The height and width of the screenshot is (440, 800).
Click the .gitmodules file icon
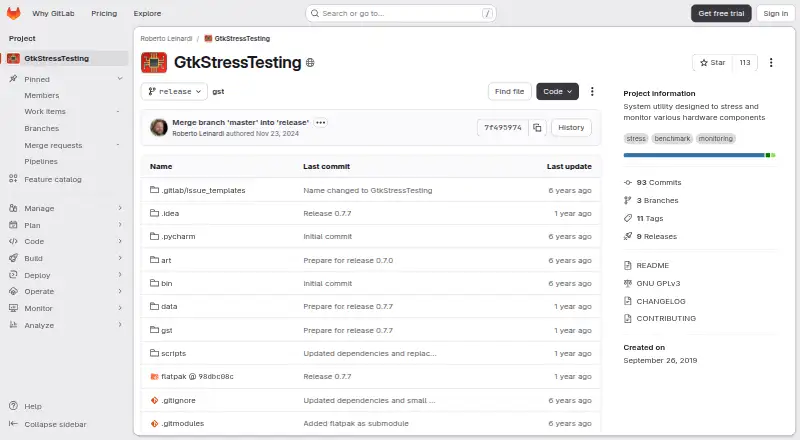154,423
